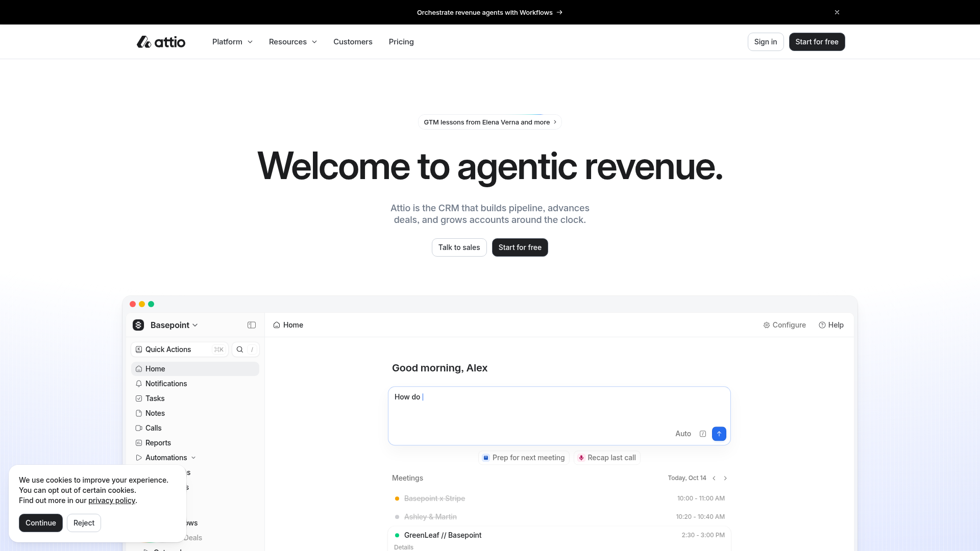Click the attio logo
This screenshot has width=980, height=551.
click(x=161, y=42)
